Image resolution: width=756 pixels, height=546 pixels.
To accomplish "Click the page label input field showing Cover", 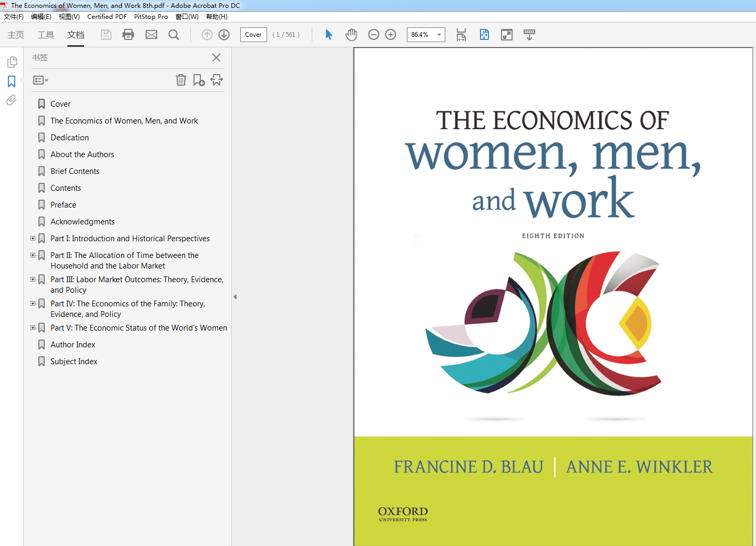I will pyautogui.click(x=253, y=35).
